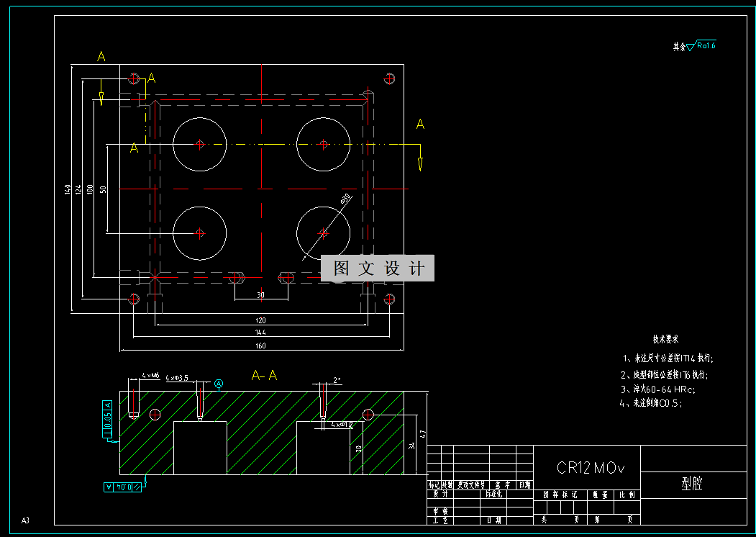Image resolution: width=756 pixels, height=537 pixels.
Task: Click the vertical 50 dimension text
Action: click(x=103, y=189)
